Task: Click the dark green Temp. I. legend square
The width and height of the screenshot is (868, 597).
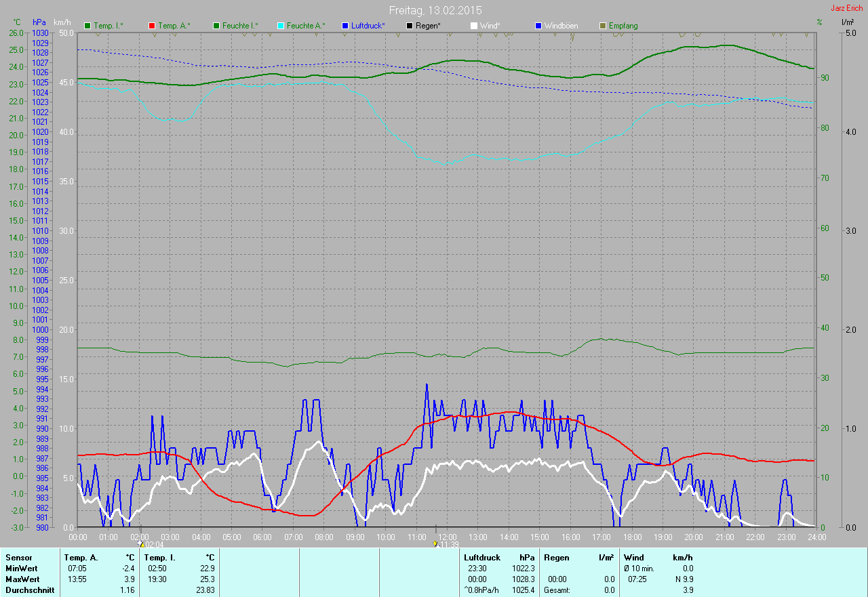Action: point(87,26)
